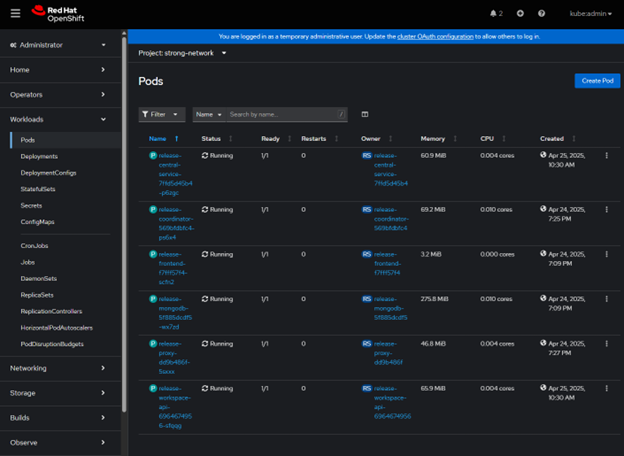This screenshot has width=624, height=456.
Task: Go to PodDisruptionBudgets in the sidebar
Action: tap(52, 344)
